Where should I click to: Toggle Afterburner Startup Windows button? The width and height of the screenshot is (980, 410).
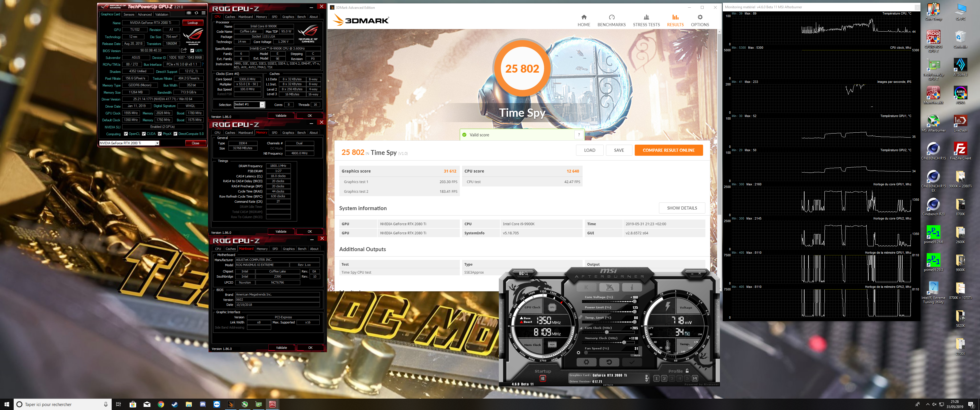[542, 378]
